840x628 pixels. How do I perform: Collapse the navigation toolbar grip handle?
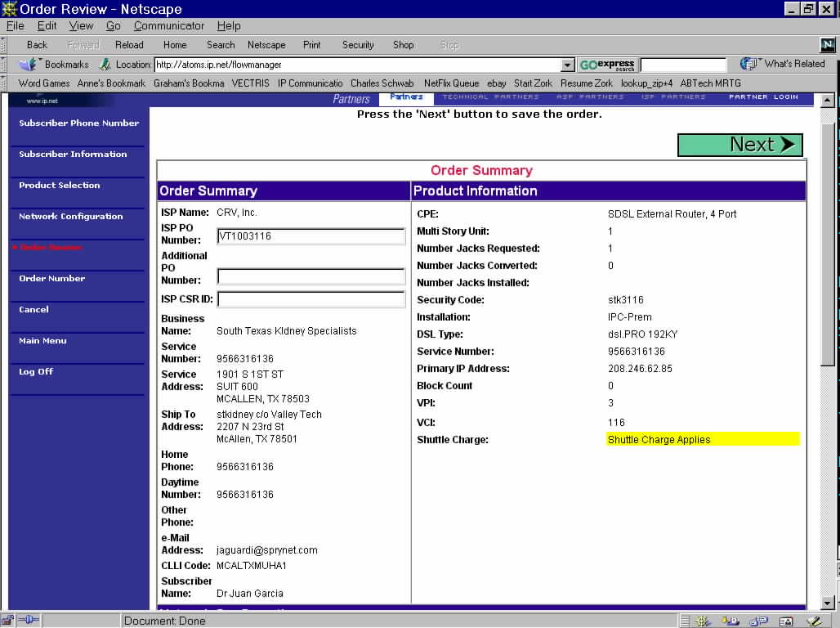coord(4,45)
